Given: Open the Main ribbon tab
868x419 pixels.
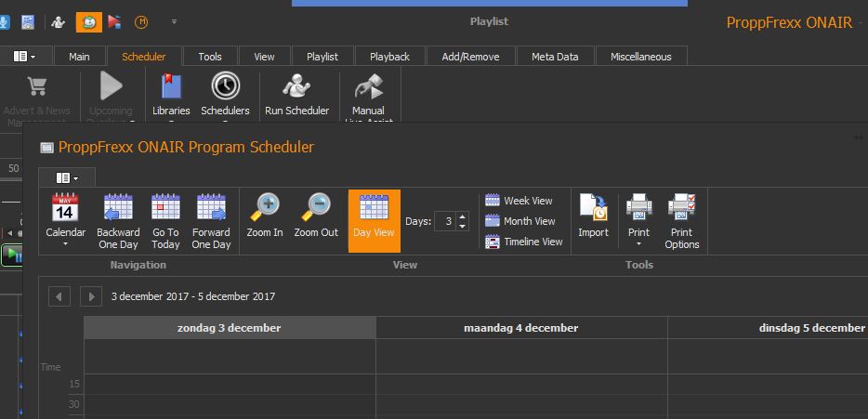Looking at the screenshot, I should [x=79, y=57].
